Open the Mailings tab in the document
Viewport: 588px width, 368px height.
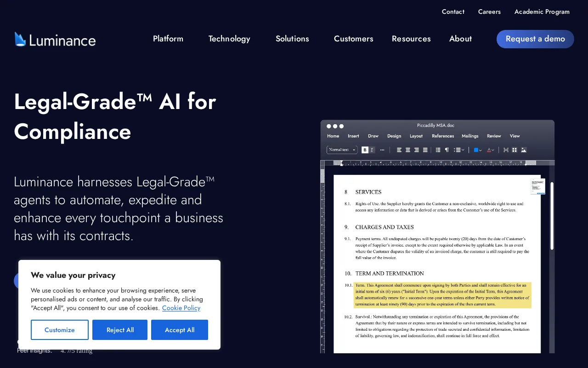click(x=470, y=136)
